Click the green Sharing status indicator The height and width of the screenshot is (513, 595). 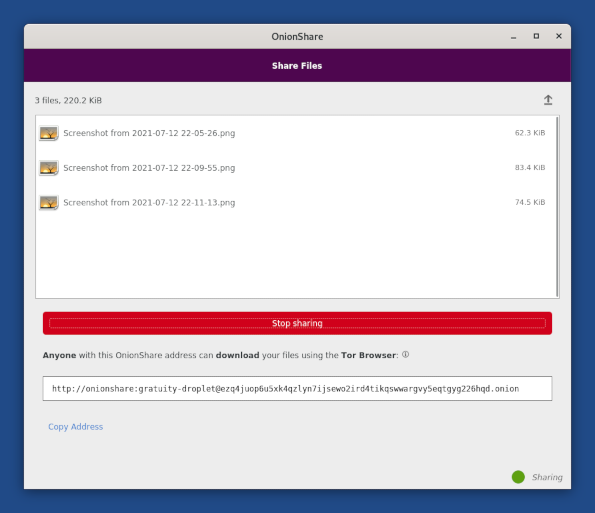(x=518, y=477)
